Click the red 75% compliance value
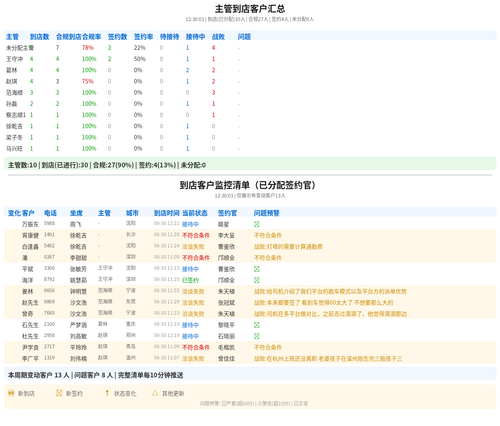This screenshot has width=500, height=426. click(x=88, y=82)
